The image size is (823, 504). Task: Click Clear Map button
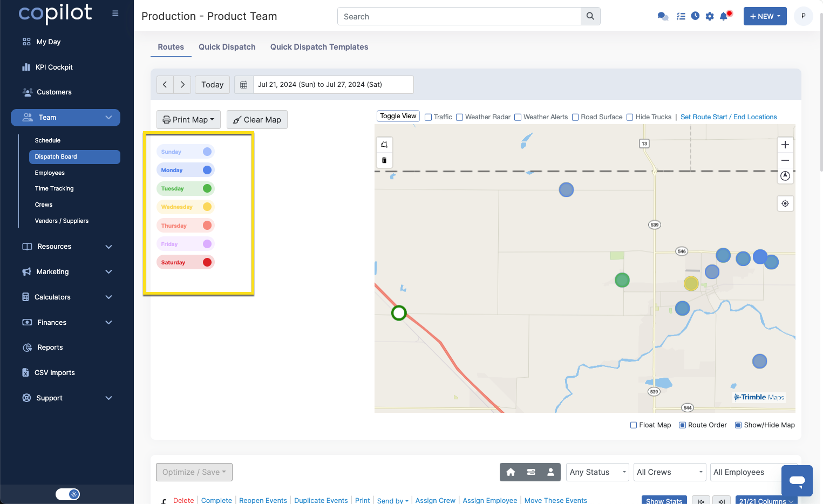[257, 120]
